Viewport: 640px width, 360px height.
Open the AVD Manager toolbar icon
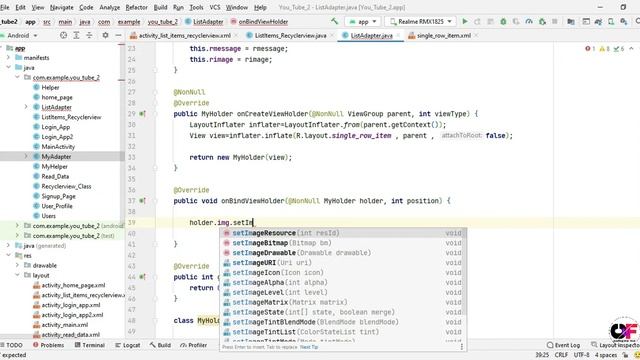click(x=611, y=21)
